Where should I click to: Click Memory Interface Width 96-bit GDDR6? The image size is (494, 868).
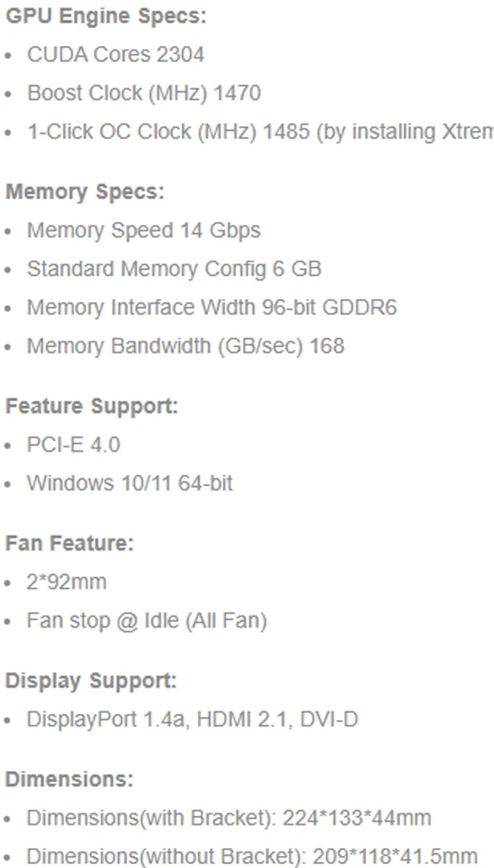[212, 307]
